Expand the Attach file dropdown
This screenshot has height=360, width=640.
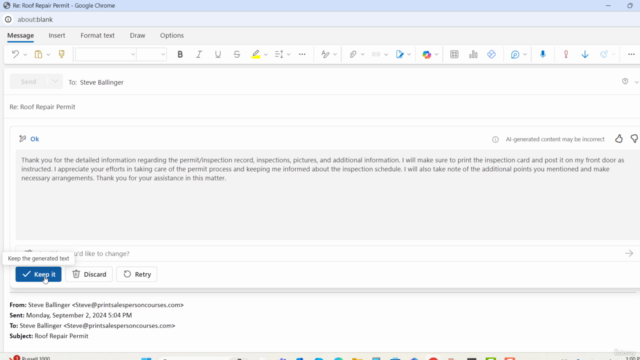click(x=362, y=55)
